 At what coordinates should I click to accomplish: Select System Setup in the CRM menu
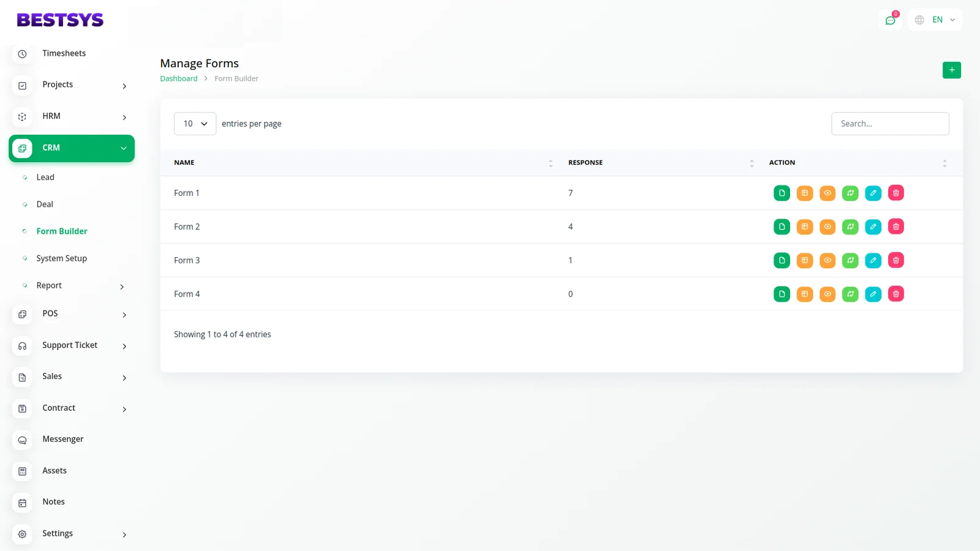(61, 258)
